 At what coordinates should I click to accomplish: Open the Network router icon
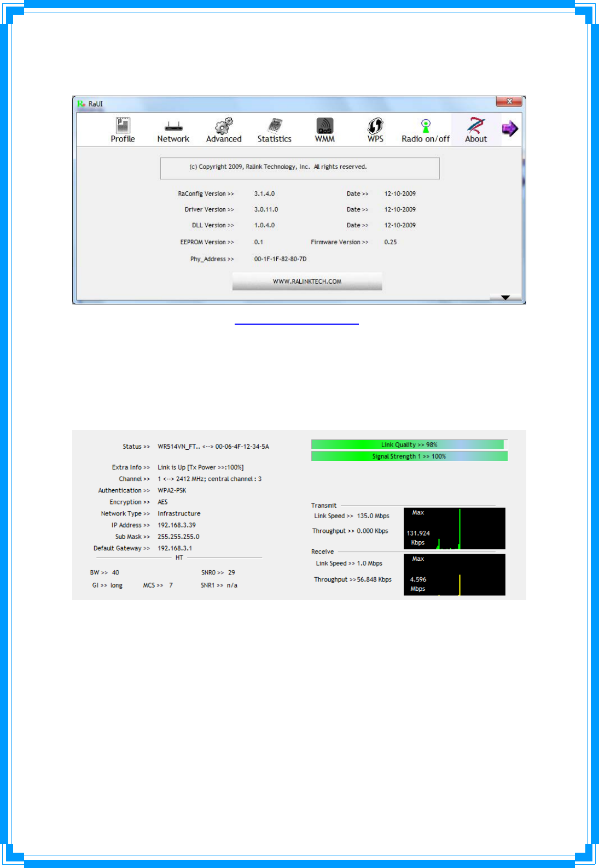click(173, 126)
